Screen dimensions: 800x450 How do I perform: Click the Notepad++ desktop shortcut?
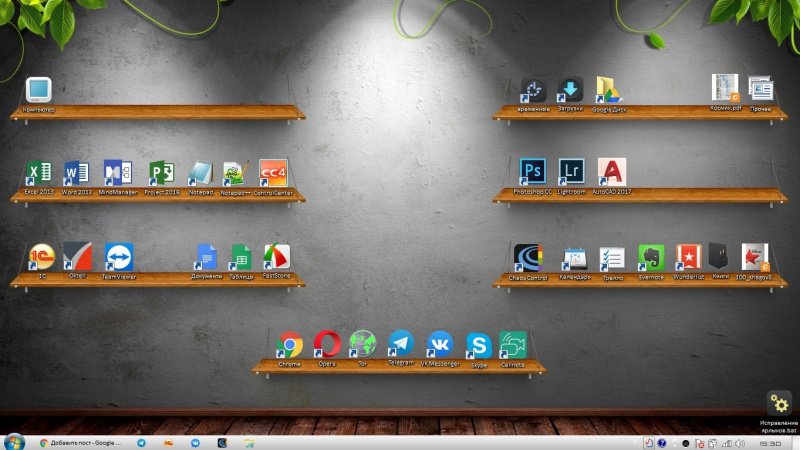pos(234,172)
